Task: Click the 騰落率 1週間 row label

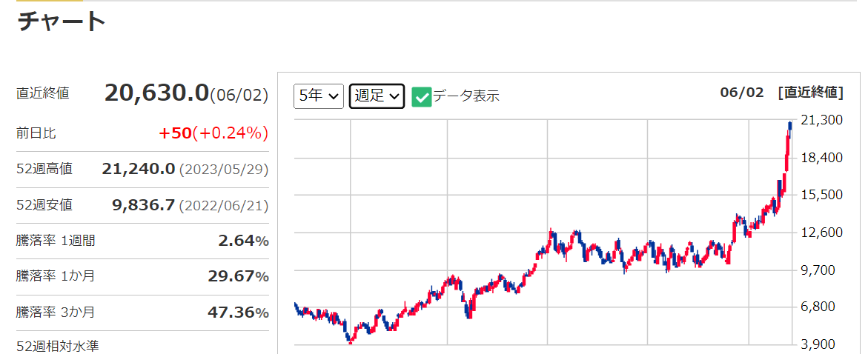Action: click(x=56, y=241)
